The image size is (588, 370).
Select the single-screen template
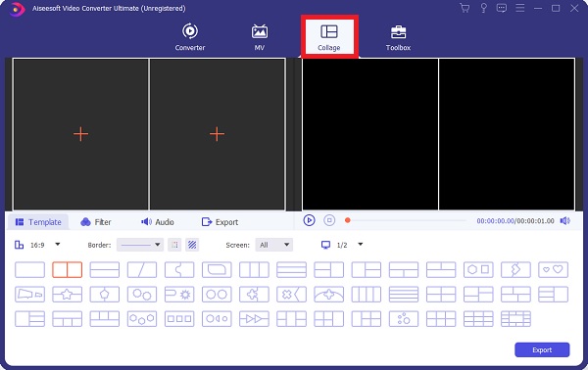(29, 269)
